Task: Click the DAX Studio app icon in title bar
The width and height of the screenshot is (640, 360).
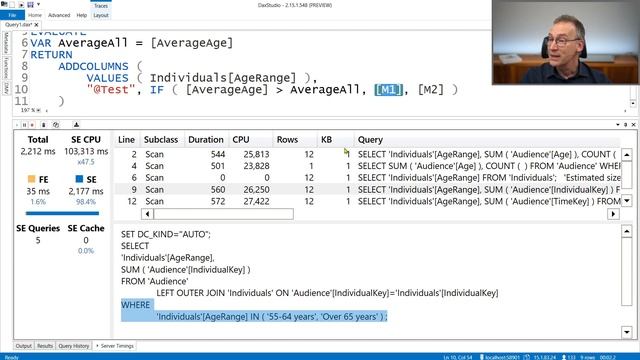Action: 4,4
